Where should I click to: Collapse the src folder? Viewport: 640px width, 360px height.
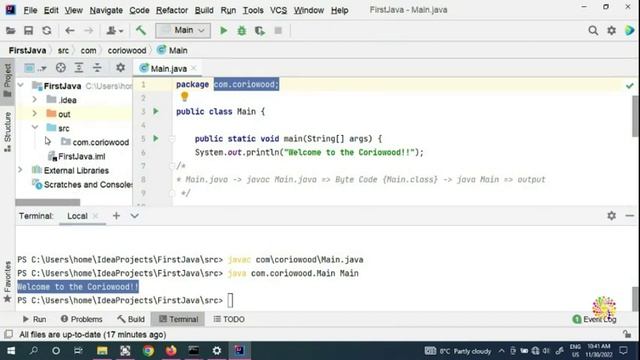35,128
